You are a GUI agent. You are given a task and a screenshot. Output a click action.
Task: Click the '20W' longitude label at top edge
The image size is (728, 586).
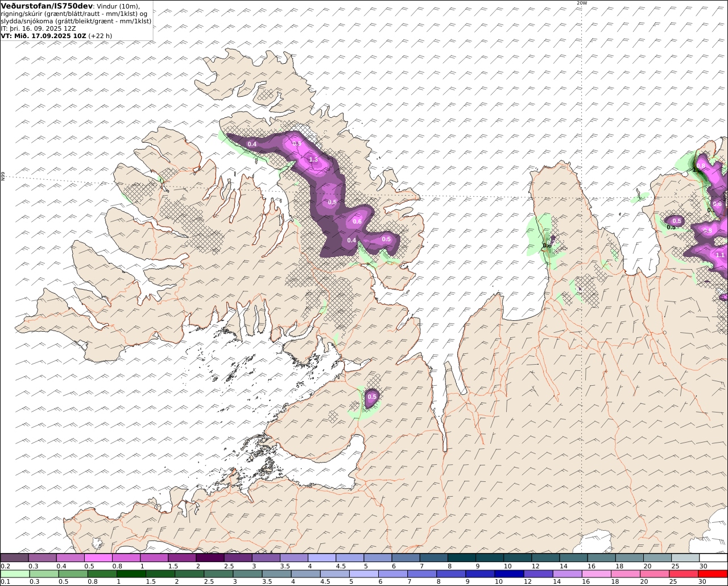point(581,3)
